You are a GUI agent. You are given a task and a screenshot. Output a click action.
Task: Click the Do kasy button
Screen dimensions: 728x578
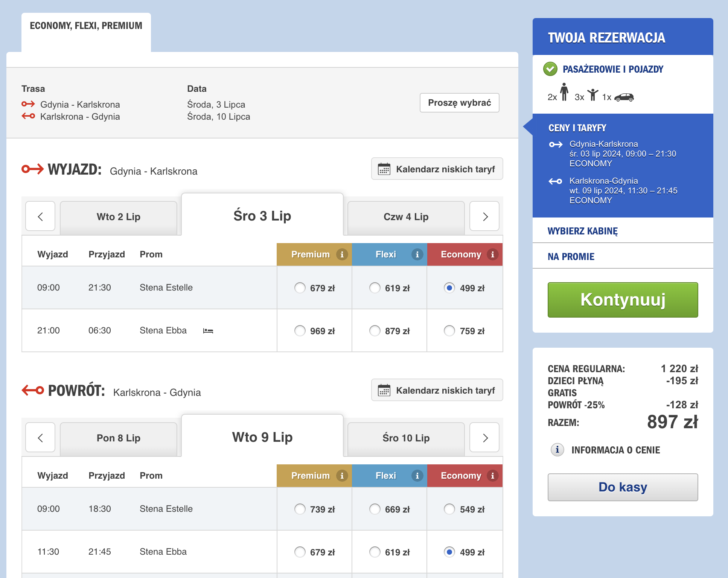click(623, 487)
